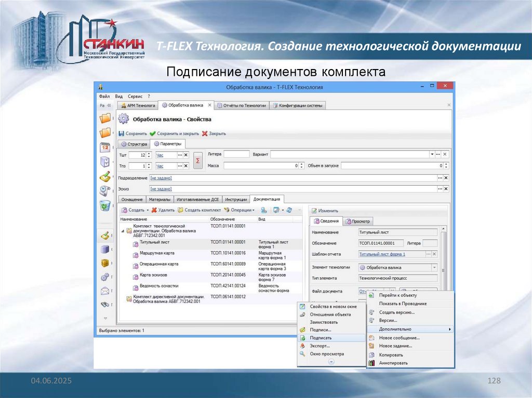532x398 pixels.
Task: Clear the Тпз unit with X button
Action: 186,166
